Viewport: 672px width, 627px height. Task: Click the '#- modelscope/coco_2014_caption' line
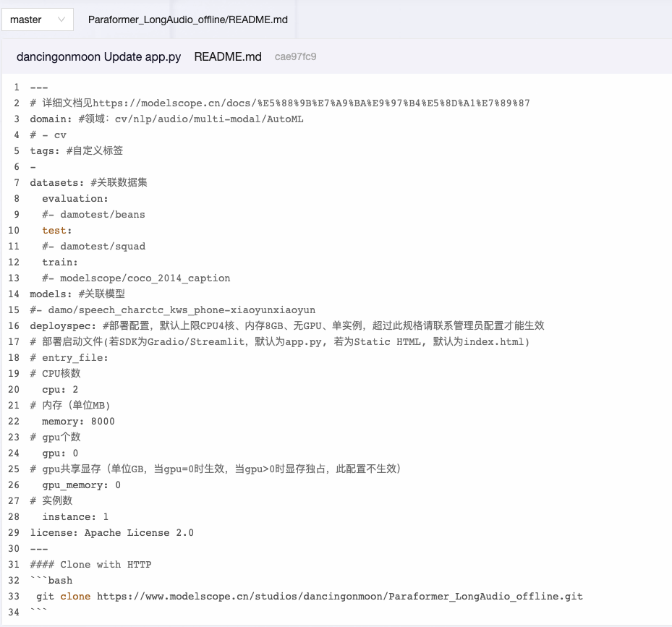136,278
